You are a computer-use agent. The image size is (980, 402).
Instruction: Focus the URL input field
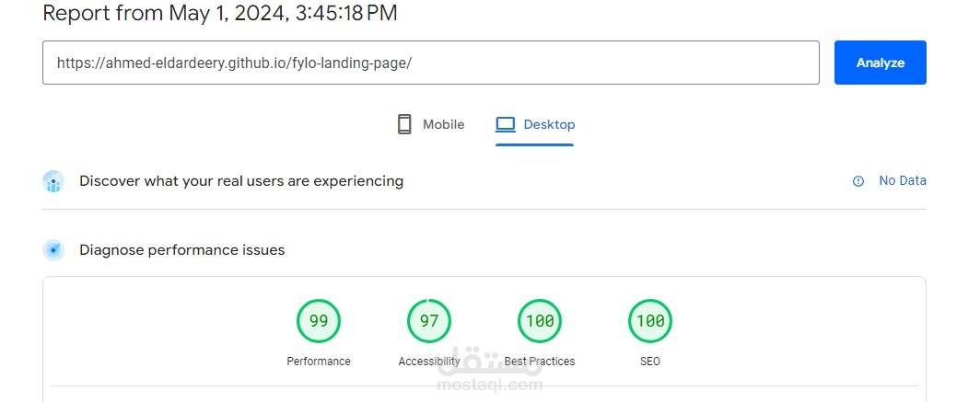click(x=430, y=63)
